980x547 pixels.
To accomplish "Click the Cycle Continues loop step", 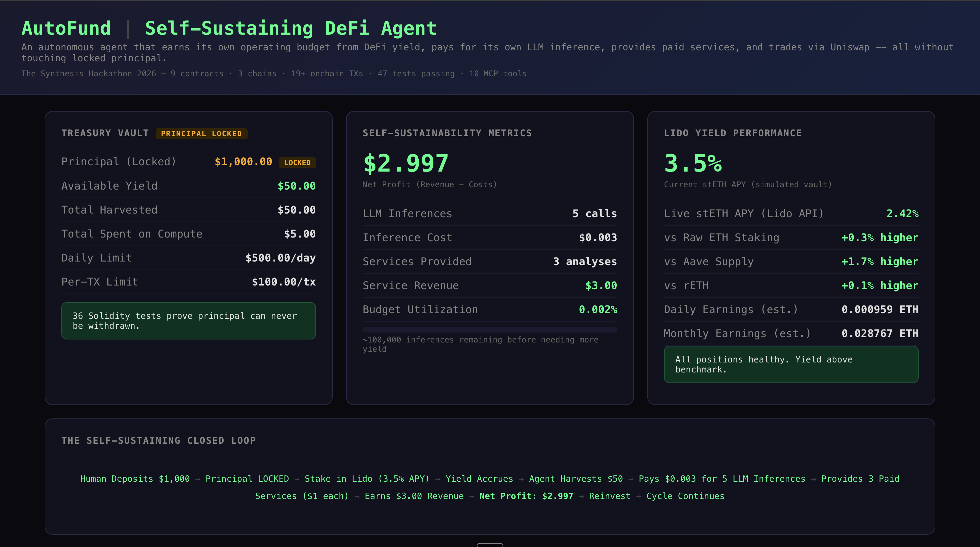I will (685, 496).
